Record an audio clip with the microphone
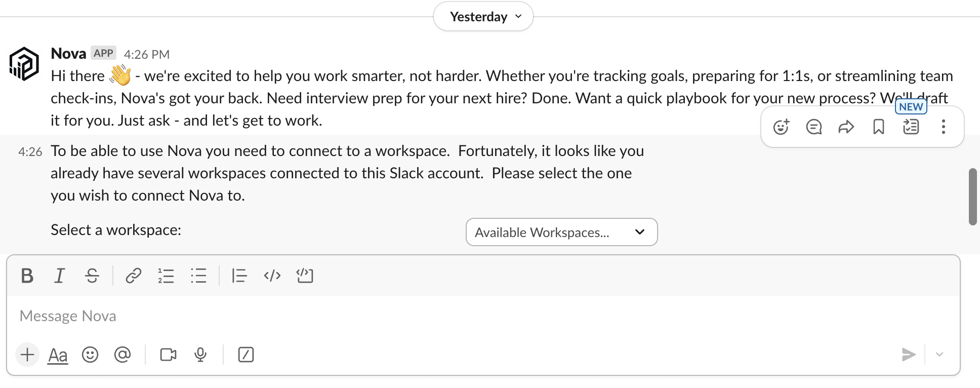The image size is (980, 388). click(199, 355)
